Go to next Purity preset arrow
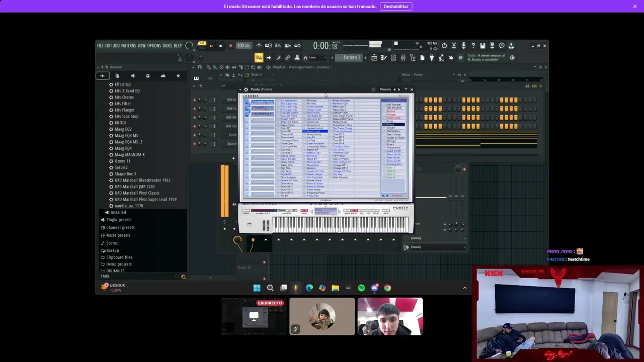 [x=399, y=89]
